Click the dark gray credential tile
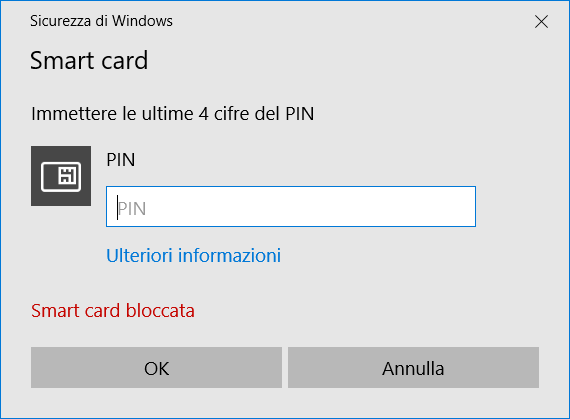The width and height of the screenshot is (570, 419). (x=61, y=176)
